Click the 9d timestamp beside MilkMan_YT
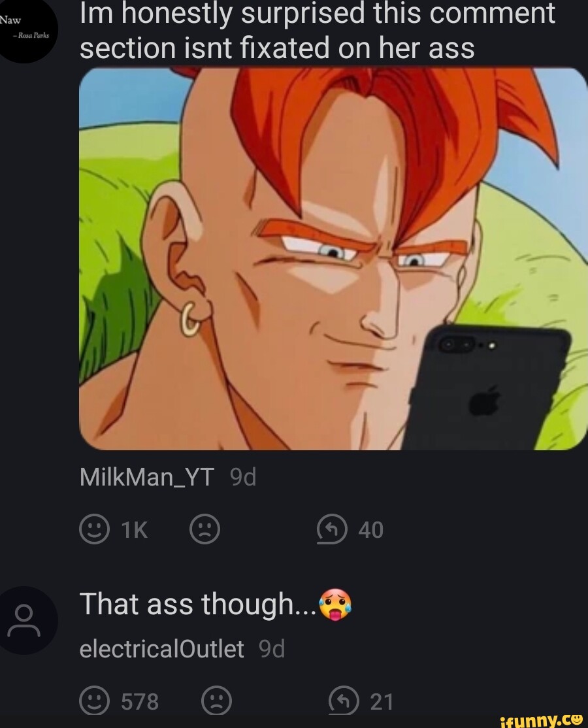 243,477
